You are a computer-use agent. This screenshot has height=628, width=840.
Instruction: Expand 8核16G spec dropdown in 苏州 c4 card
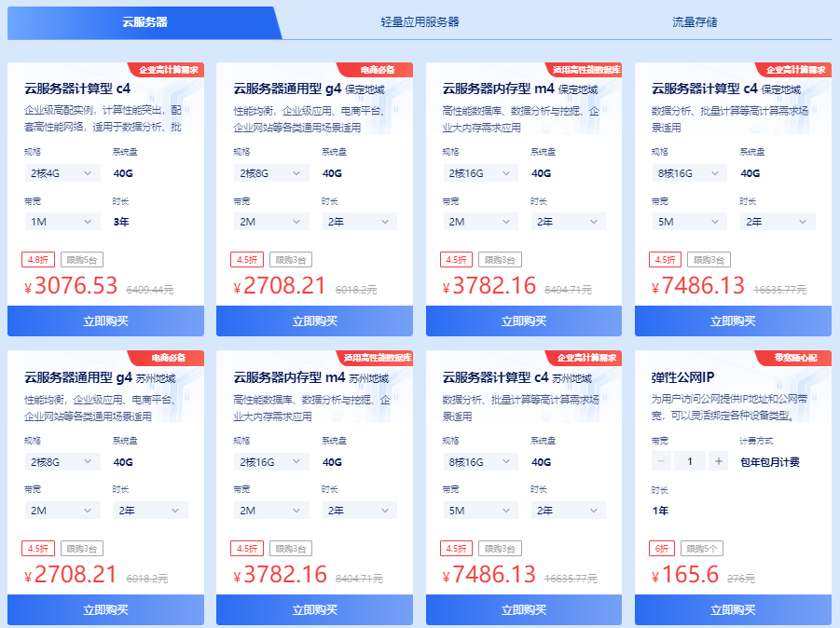(480, 462)
